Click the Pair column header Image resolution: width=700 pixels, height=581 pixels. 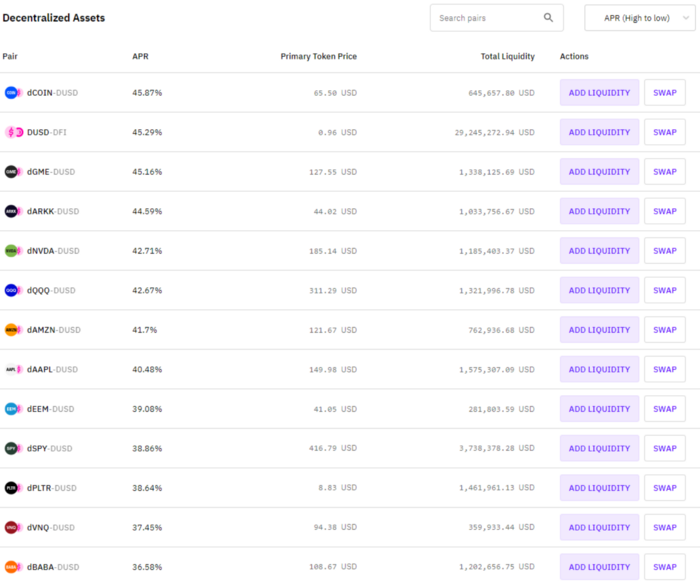[10, 56]
